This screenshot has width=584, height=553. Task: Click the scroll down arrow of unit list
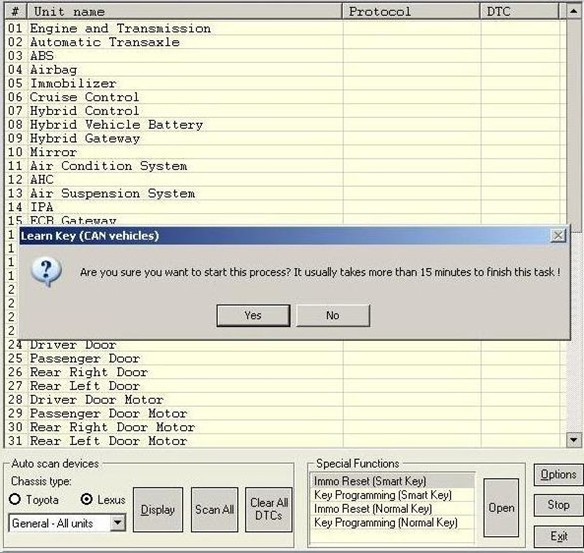point(573,440)
